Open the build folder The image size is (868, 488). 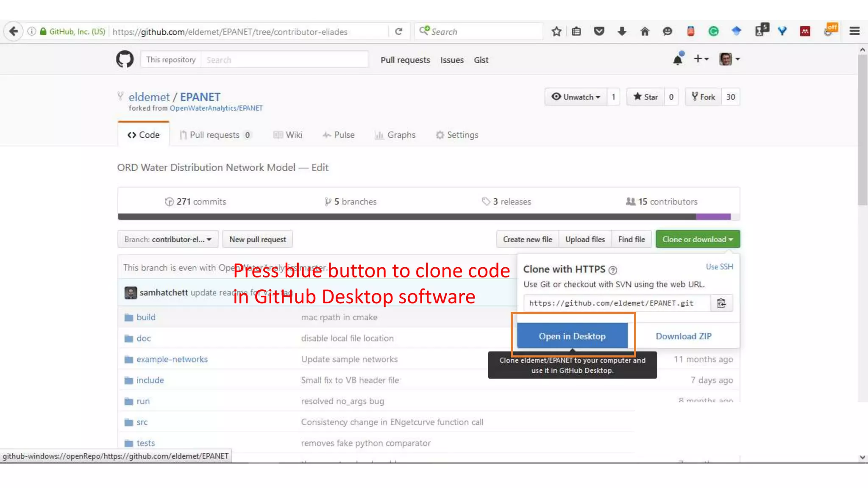tap(146, 317)
